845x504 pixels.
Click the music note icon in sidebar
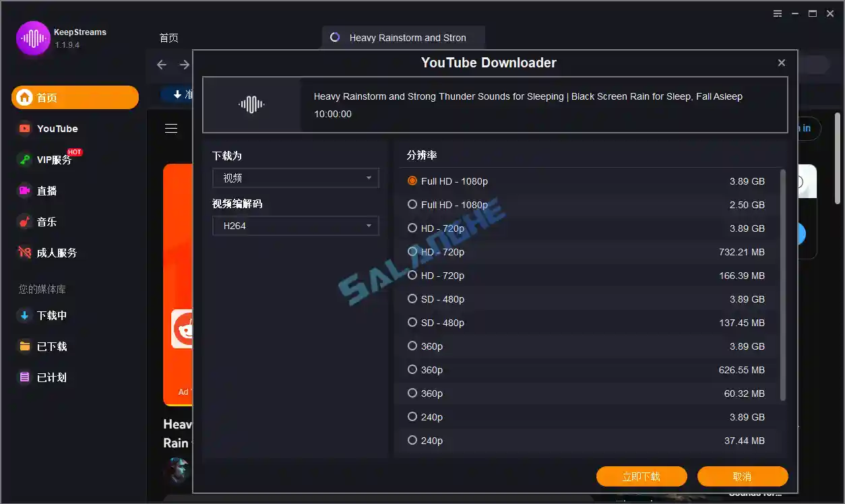pos(25,222)
